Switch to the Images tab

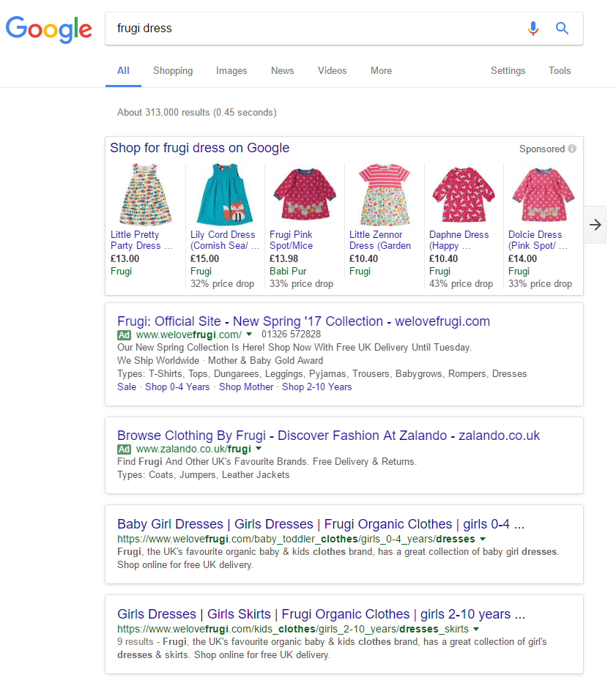[x=231, y=70]
